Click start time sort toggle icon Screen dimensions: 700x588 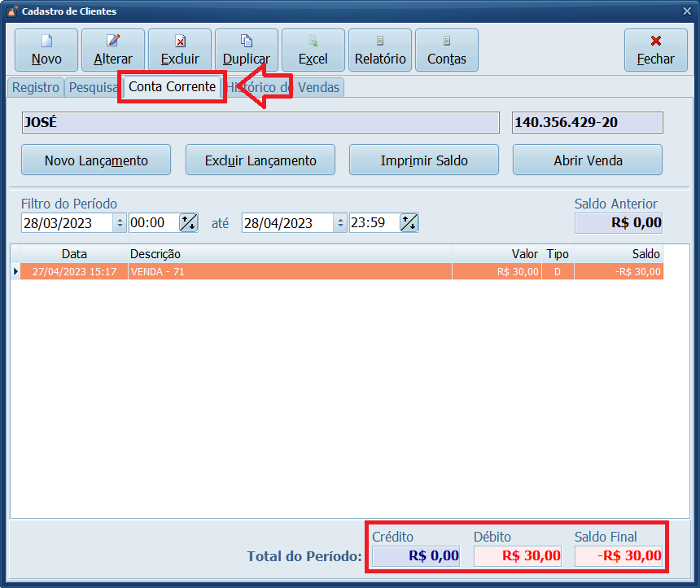(188, 222)
